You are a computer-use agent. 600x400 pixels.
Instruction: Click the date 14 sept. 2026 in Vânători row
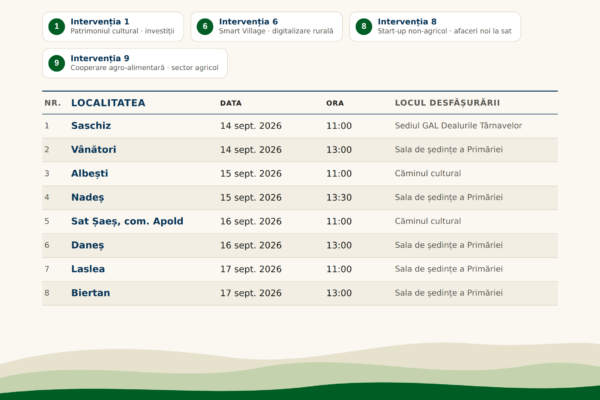[x=251, y=150]
